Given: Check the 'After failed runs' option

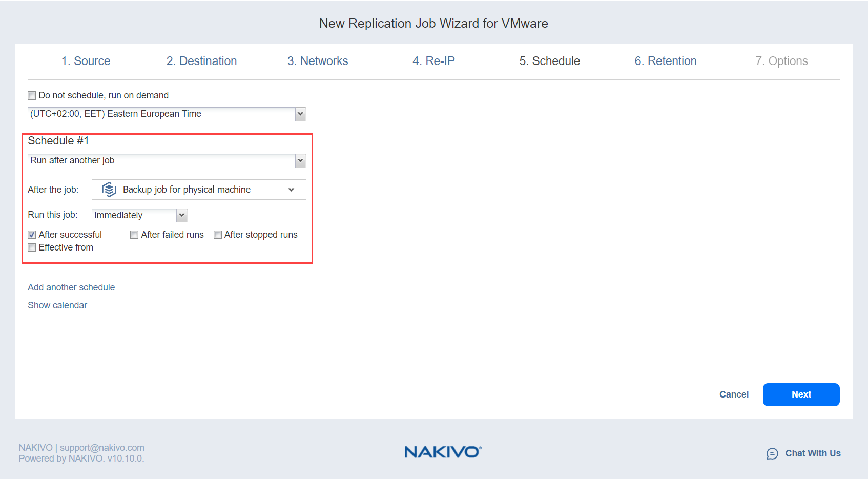Looking at the screenshot, I should click(134, 235).
